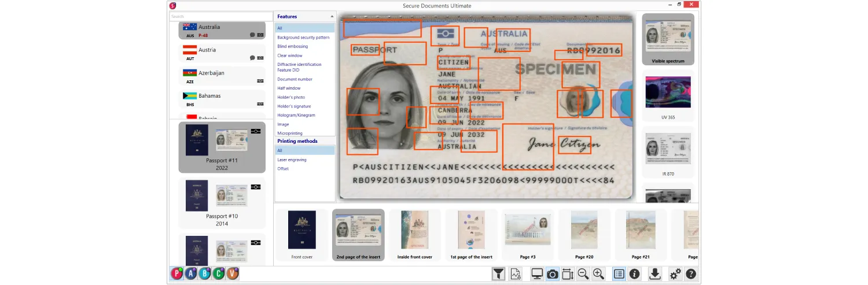Image resolution: width=868 pixels, height=285 pixels.
Task: Click the teal B document-type badge
Action: [204, 274]
